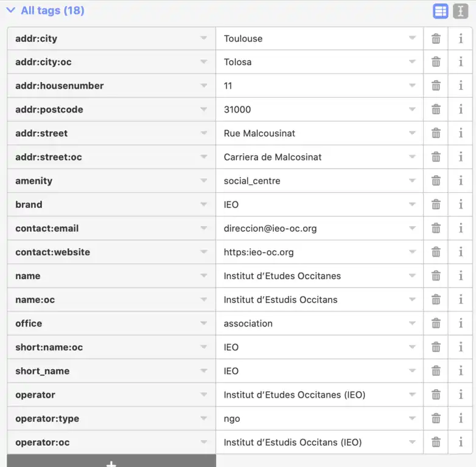The height and width of the screenshot is (467, 476).
Task: Click the contact:email value field
Action: 310,229
